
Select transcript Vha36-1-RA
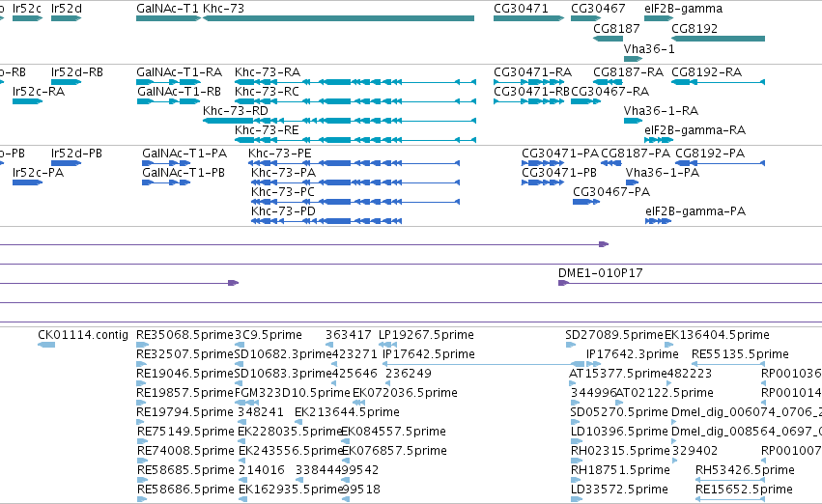pyautogui.click(x=634, y=121)
